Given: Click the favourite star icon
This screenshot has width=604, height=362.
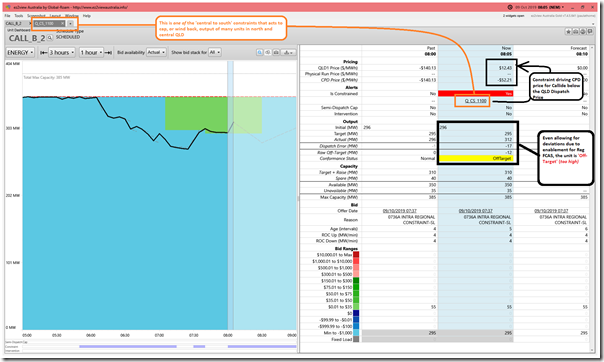Looking at the screenshot, I should pos(569,32).
